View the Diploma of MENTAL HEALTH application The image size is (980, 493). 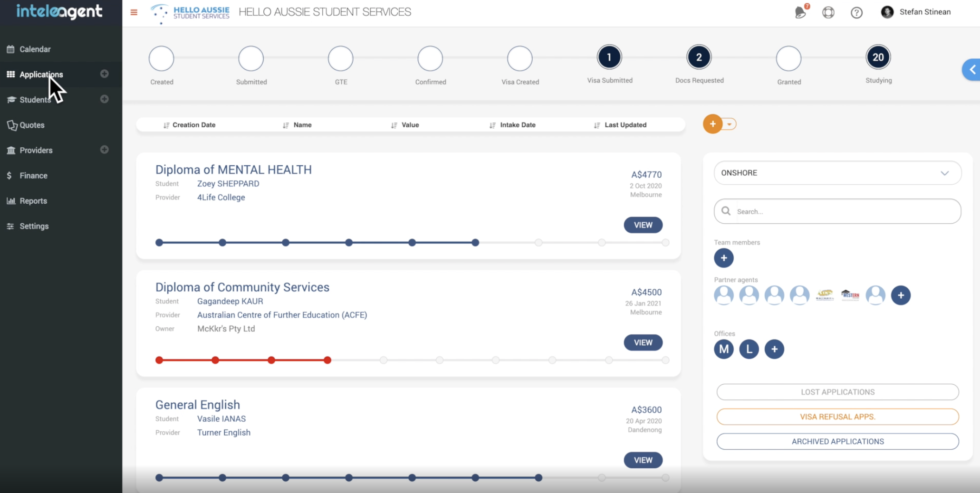(643, 225)
